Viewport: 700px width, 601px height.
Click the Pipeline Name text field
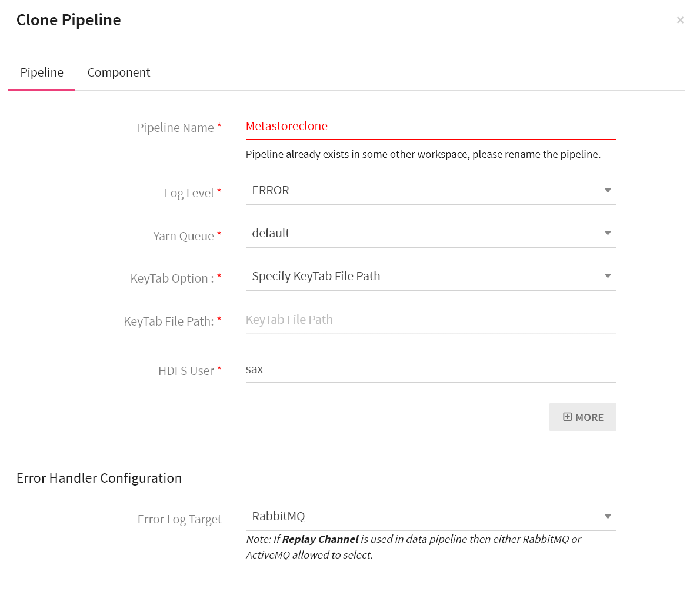click(x=430, y=126)
